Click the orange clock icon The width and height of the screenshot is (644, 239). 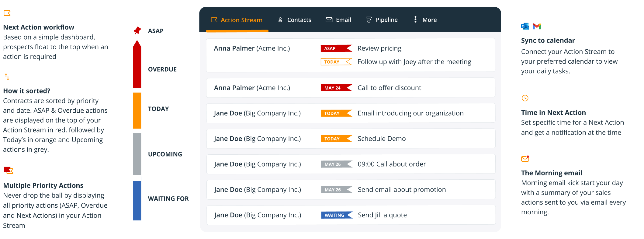[525, 98]
